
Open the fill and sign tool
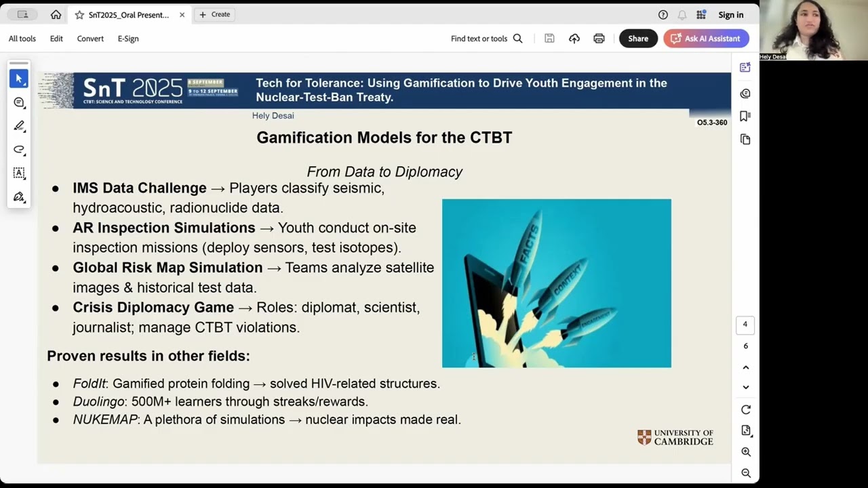(19, 197)
